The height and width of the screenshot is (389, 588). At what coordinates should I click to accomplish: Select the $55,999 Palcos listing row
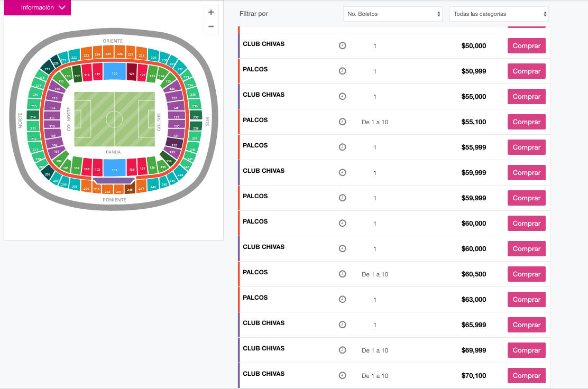pyautogui.click(x=394, y=147)
